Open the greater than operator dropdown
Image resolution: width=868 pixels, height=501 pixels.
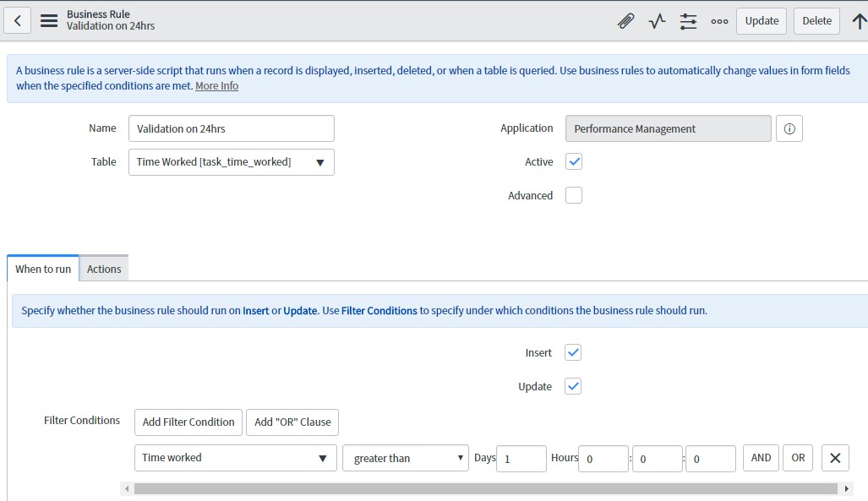(x=405, y=458)
